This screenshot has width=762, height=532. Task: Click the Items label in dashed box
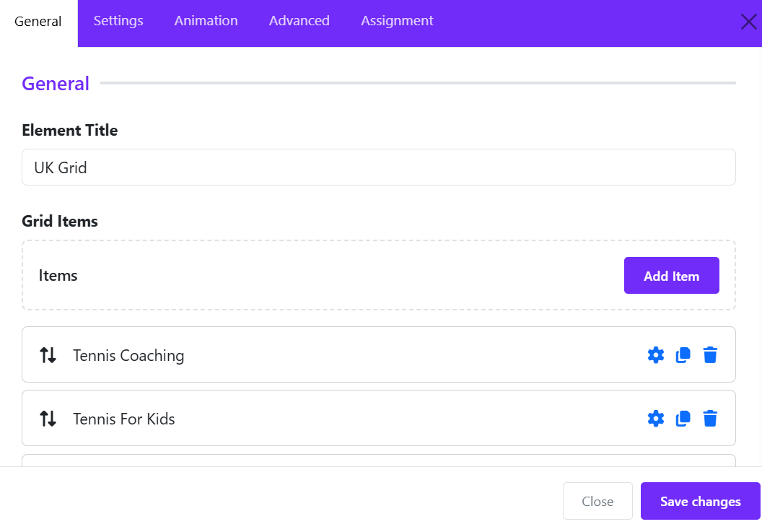click(58, 275)
